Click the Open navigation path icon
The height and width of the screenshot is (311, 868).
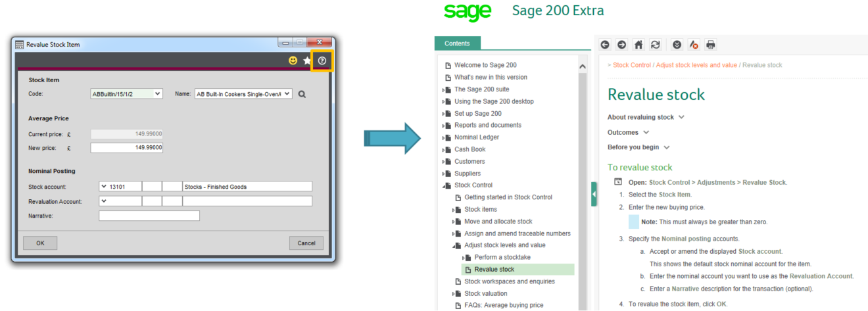click(618, 182)
